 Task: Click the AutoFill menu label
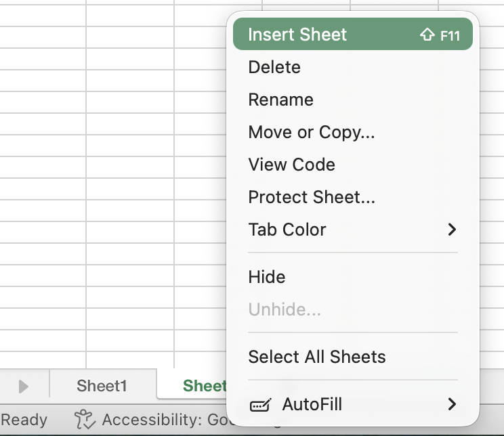coord(312,405)
